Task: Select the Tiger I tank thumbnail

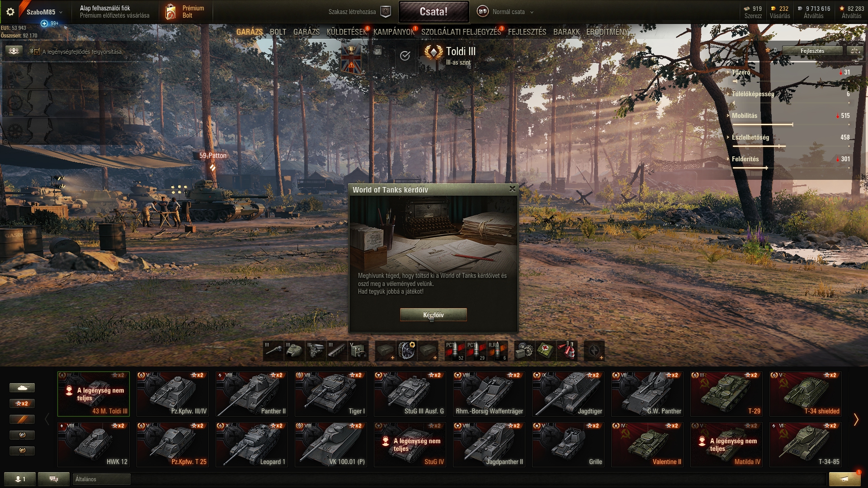Action: [x=331, y=394]
